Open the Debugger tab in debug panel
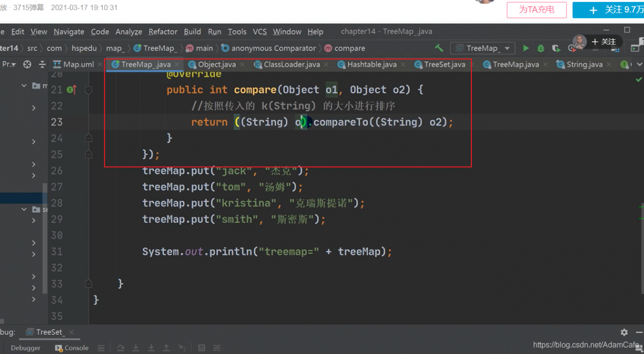Image resolution: width=644 pixels, height=354 pixels. [26, 348]
